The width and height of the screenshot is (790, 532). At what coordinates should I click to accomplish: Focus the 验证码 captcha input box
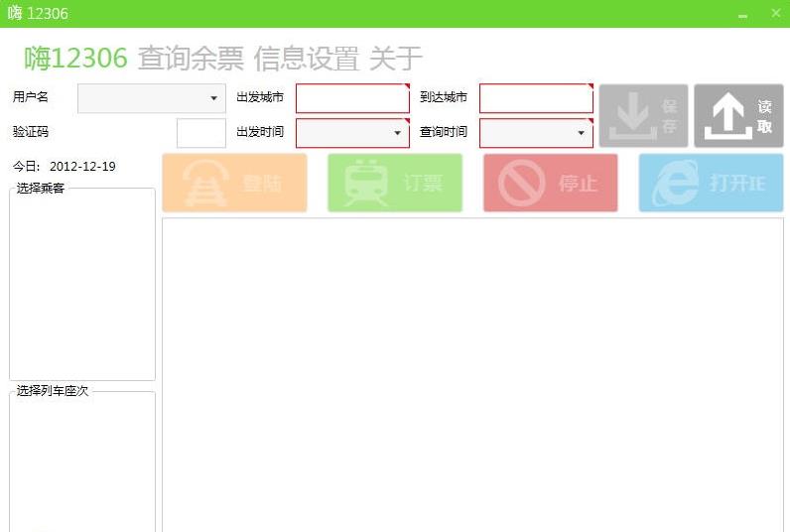(200, 133)
